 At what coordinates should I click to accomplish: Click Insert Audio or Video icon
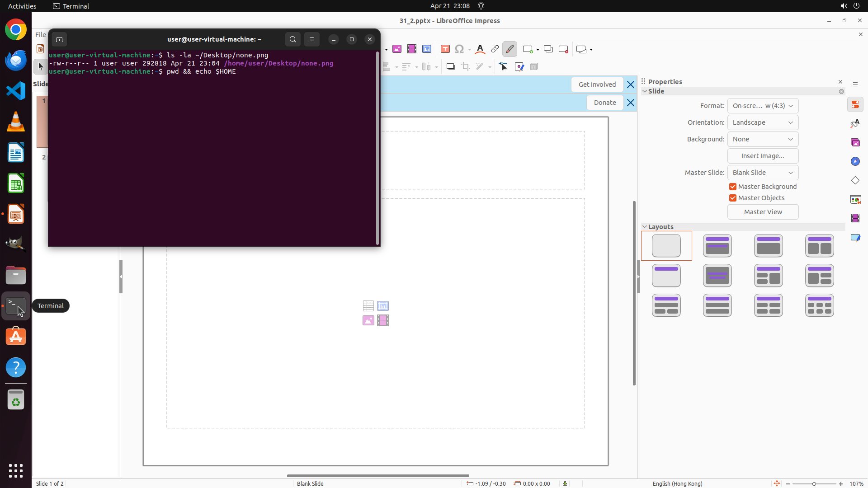pyautogui.click(x=412, y=49)
